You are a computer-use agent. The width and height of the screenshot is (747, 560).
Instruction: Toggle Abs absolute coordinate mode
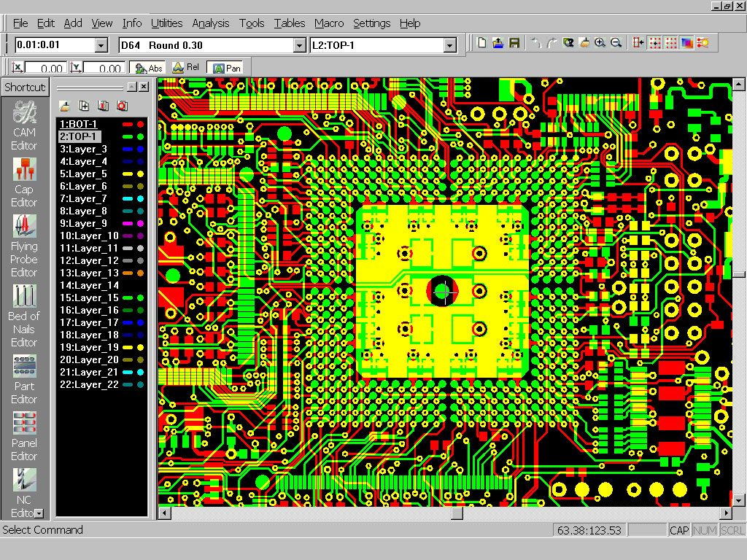coord(147,68)
